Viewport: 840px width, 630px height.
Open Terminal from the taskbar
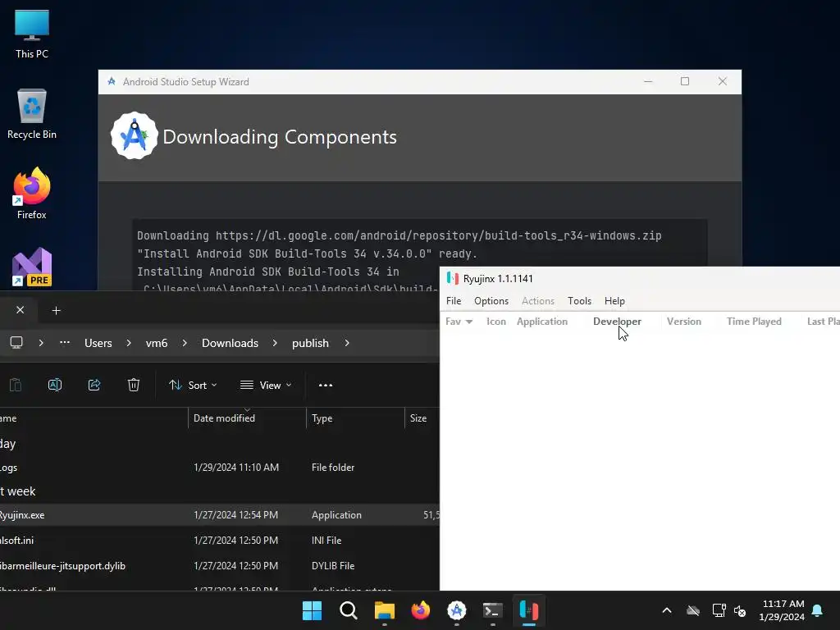pyautogui.click(x=493, y=610)
